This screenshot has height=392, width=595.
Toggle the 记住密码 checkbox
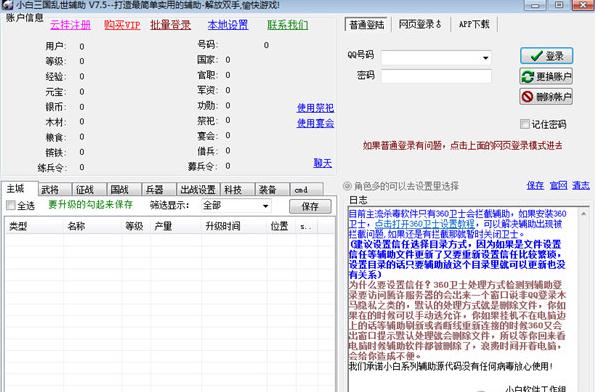click(525, 124)
